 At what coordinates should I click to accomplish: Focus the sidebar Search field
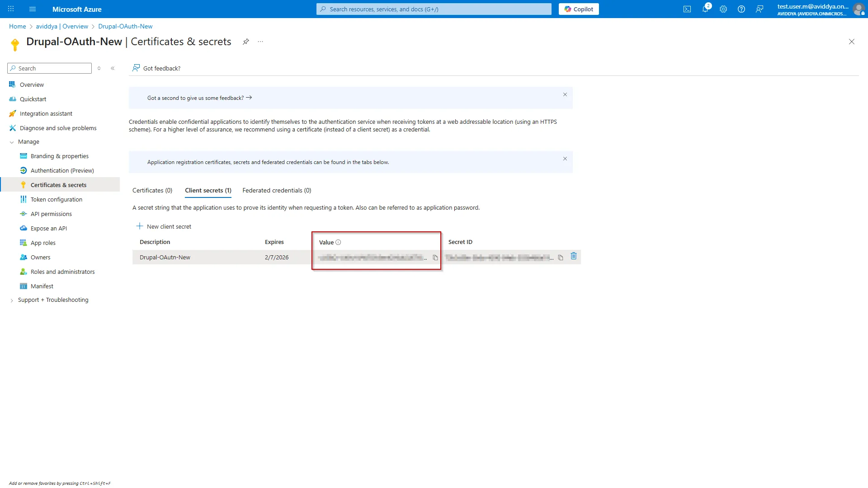(x=50, y=68)
